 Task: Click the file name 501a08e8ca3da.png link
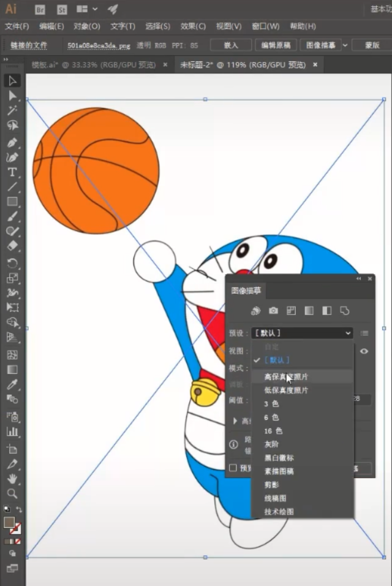99,45
